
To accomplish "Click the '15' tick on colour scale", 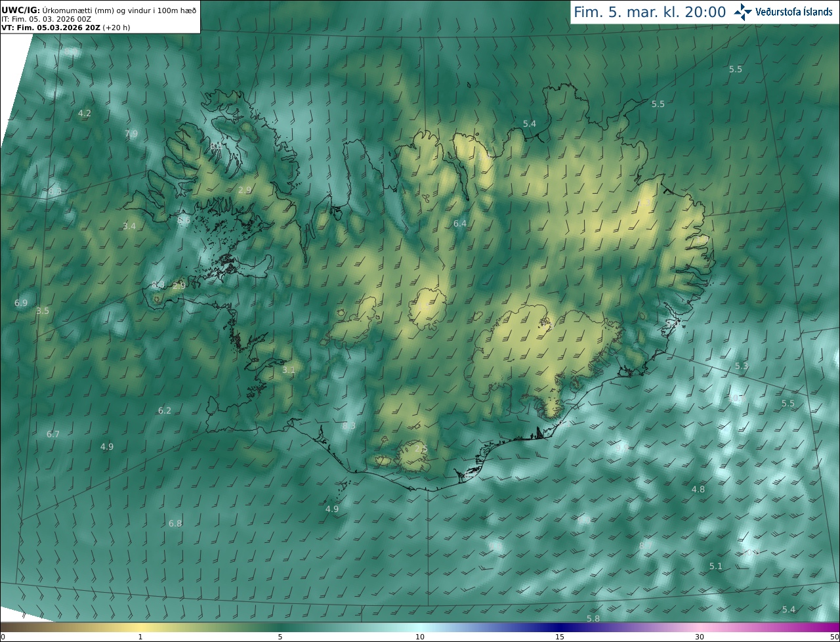I will pyautogui.click(x=560, y=637).
